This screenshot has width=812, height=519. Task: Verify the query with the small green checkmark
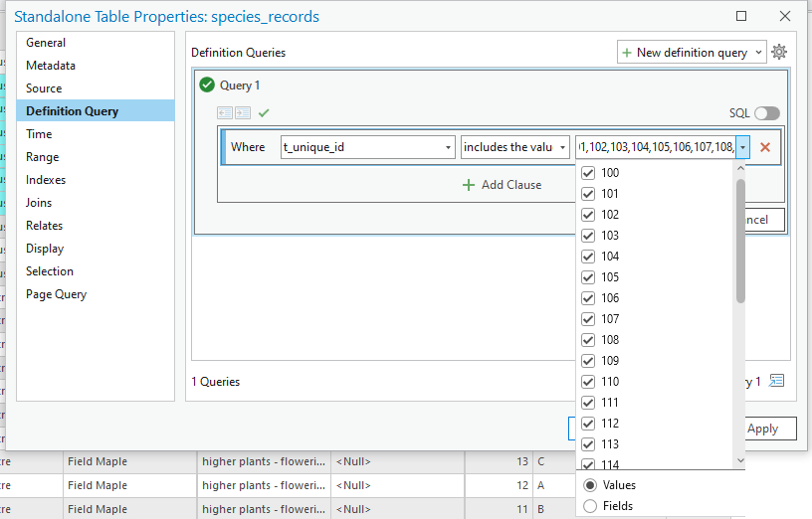[x=264, y=113]
